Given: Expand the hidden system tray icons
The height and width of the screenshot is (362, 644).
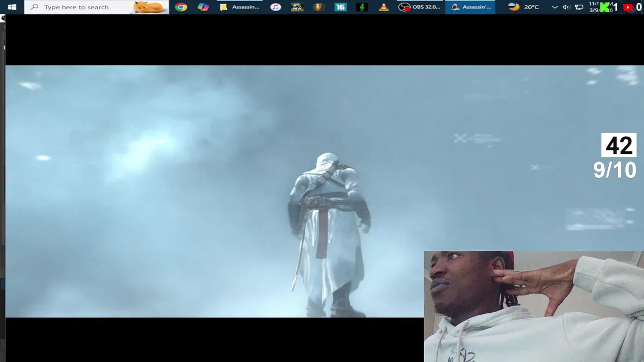Looking at the screenshot, I should pyautogui.click(x=554, y=7).
